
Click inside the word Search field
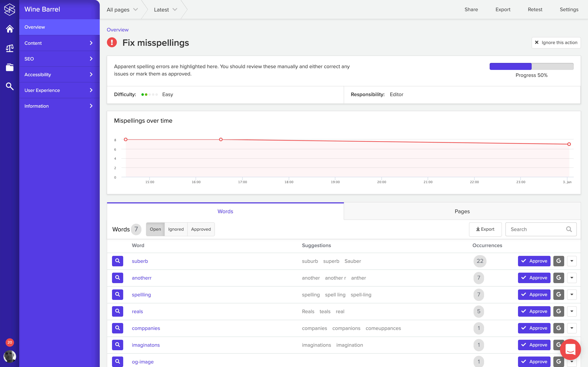(537, 229)
